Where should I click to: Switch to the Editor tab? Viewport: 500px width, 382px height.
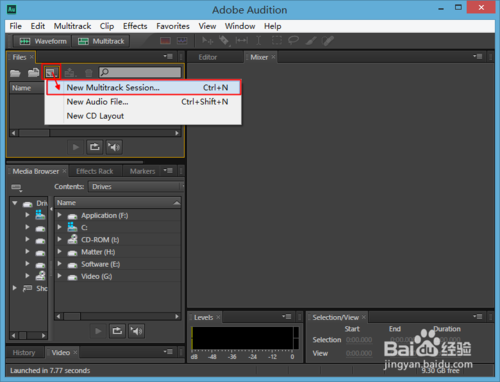[208, 57]
